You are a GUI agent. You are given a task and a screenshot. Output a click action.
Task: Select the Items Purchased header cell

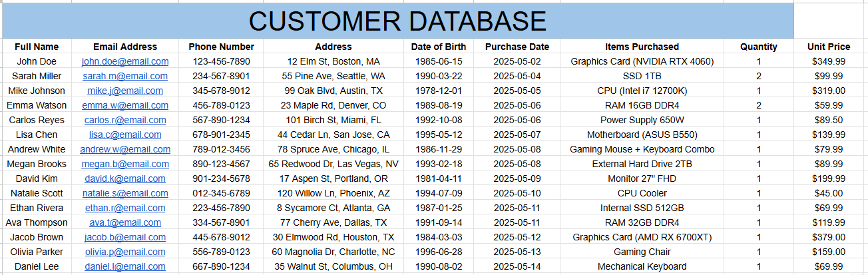(x=642, y=47)
